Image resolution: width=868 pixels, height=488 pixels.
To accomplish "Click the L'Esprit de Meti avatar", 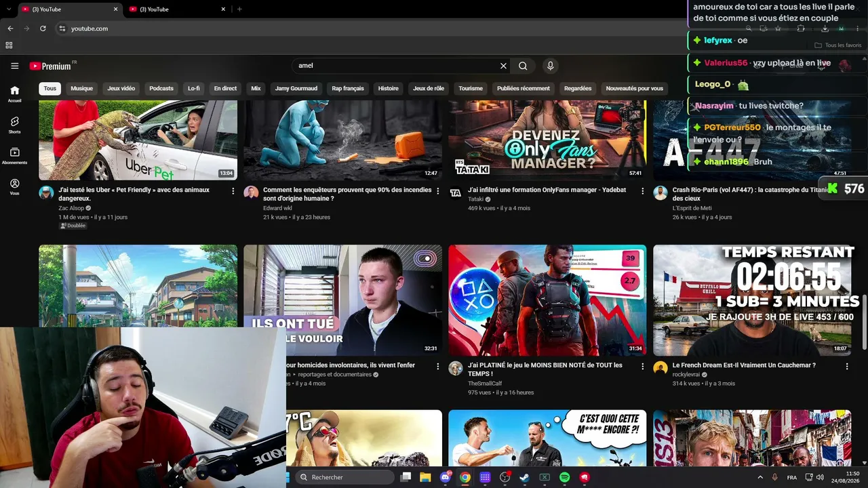I will 660,192.
